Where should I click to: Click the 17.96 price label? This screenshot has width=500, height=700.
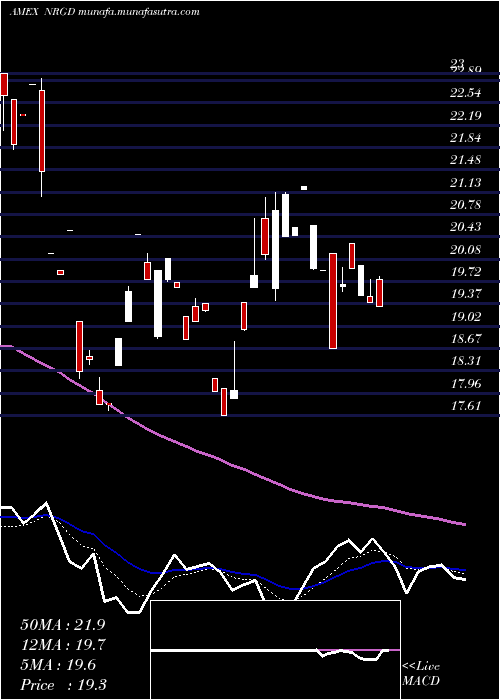click(x=466, y=383)
